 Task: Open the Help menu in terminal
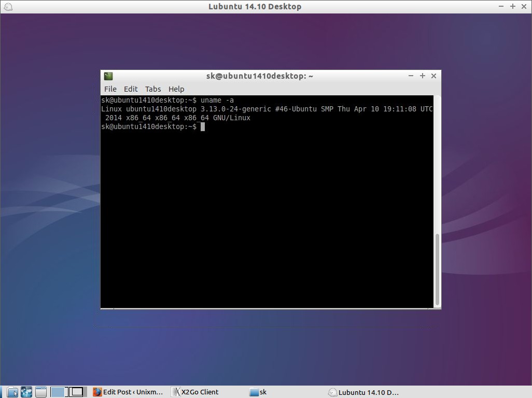(176, 89)
